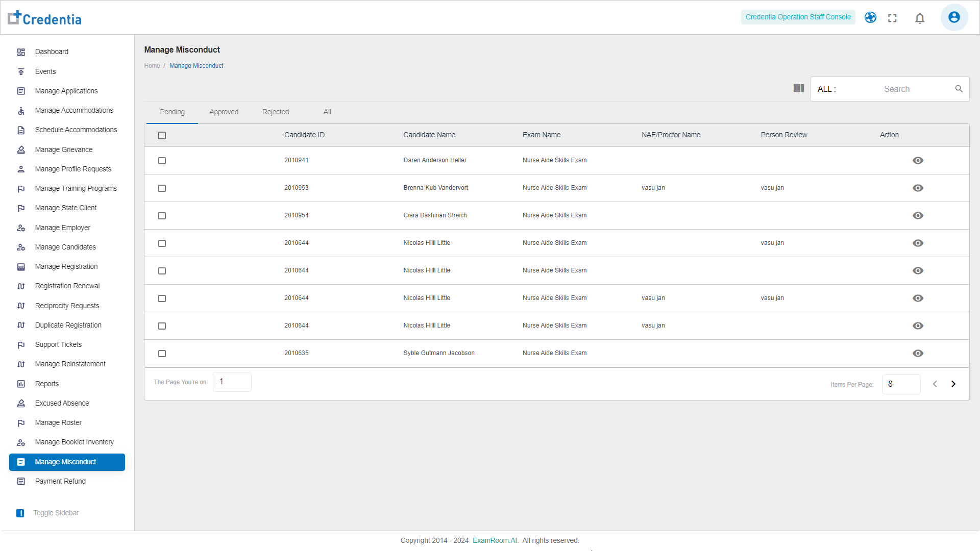Viewport: 980px width, 551px height.
Task: Click the current page number field
Action: 232,382
